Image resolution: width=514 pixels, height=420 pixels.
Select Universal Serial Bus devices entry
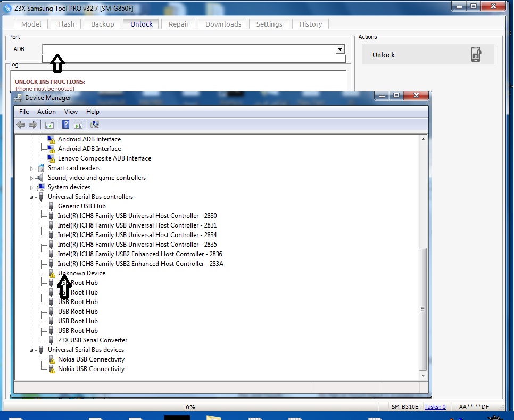pyautogui.click(x=86, y=350)
